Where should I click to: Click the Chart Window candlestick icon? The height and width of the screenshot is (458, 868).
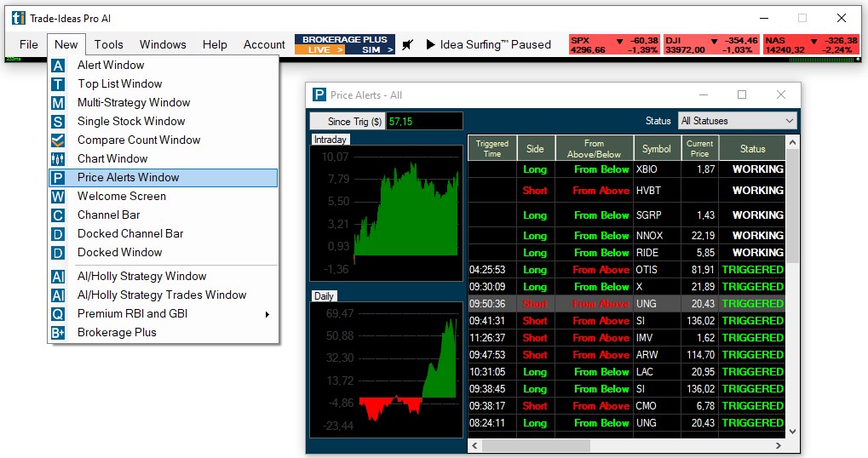pos(58,159)
